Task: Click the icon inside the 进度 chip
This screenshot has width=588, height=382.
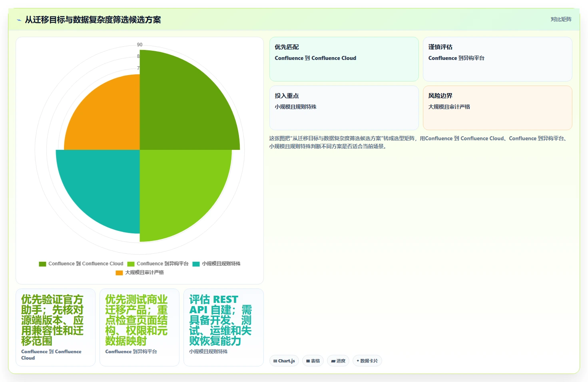Action: (333, 361)
